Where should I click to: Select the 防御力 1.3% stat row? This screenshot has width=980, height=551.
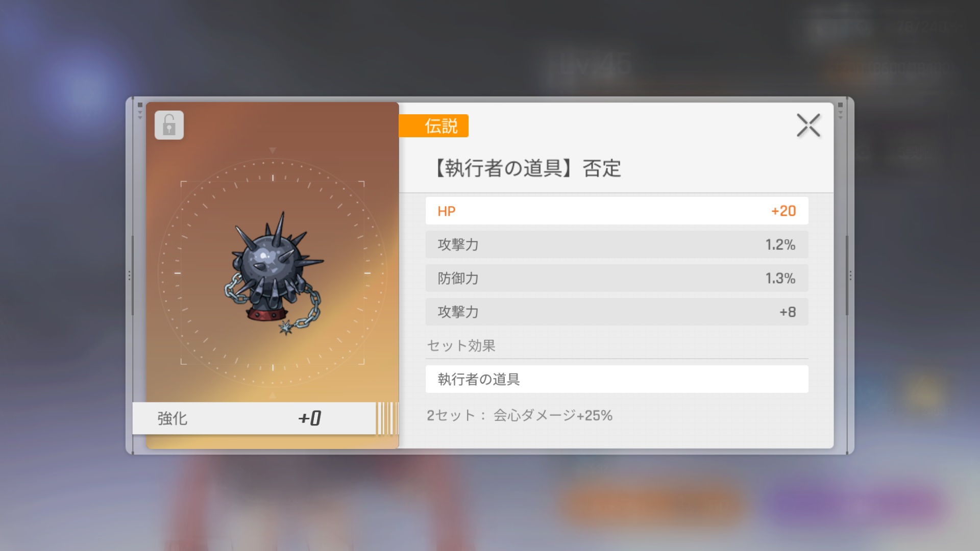617,278
